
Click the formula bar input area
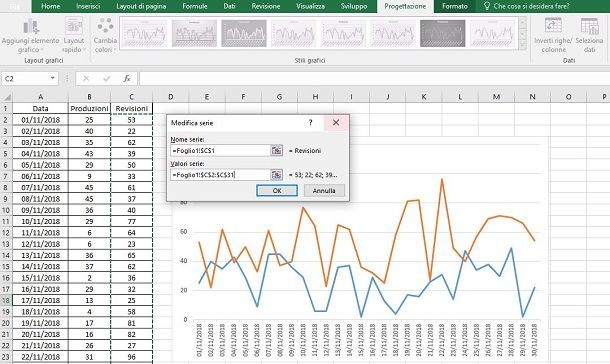(x=374, y=79)
